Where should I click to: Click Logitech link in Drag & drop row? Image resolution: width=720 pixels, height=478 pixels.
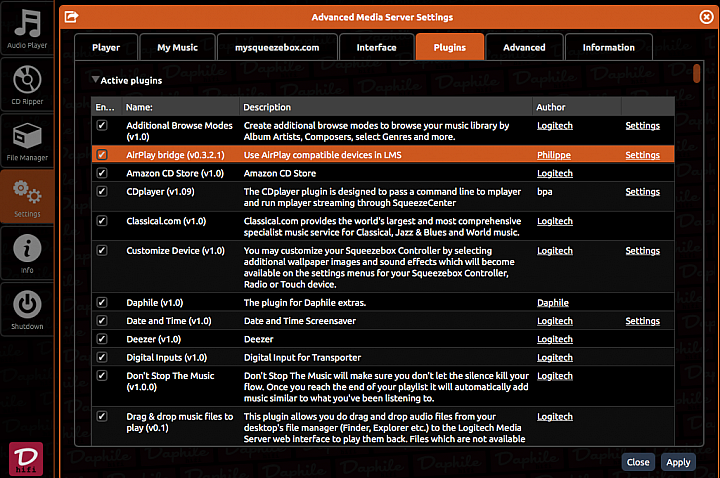click(555, 417)
